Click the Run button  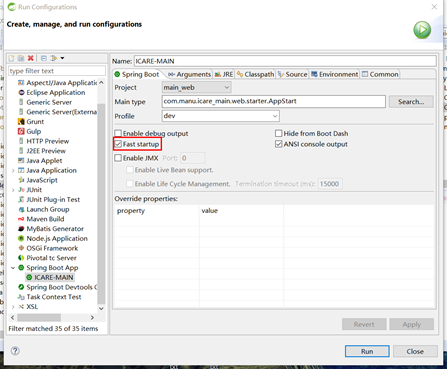367,351
